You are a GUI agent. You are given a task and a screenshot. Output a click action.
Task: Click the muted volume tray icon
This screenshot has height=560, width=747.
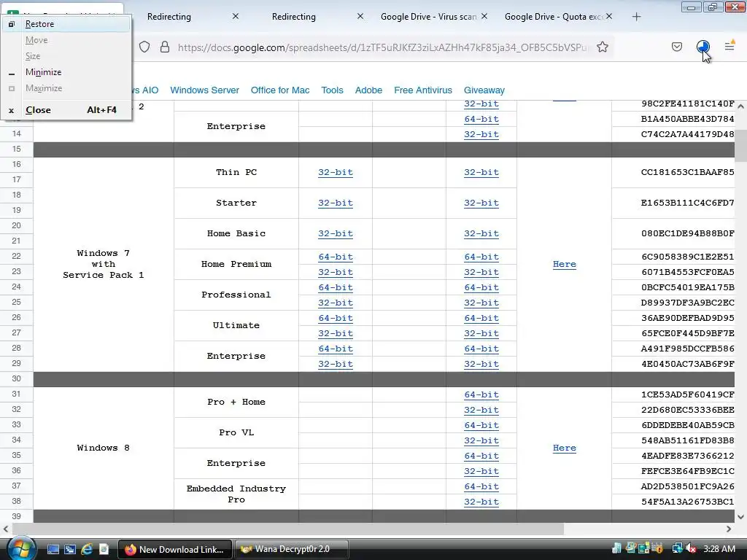[692, 549]
